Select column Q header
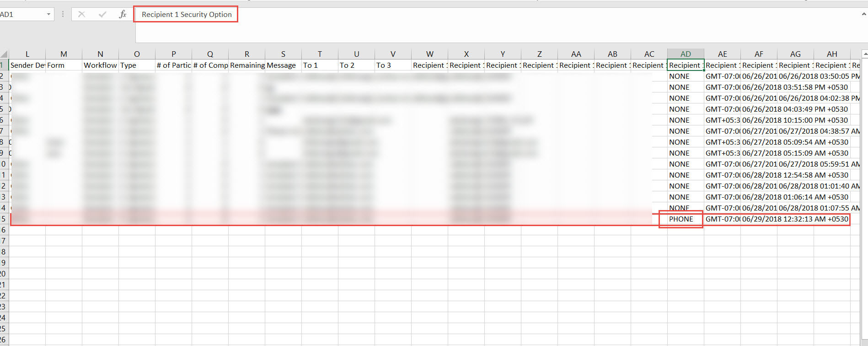The image size is (868, 346). pyautogui.click(x=210, y=54)
